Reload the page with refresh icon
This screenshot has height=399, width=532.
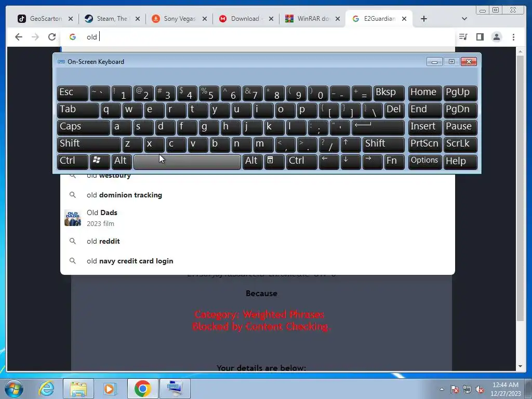[51, 37]
